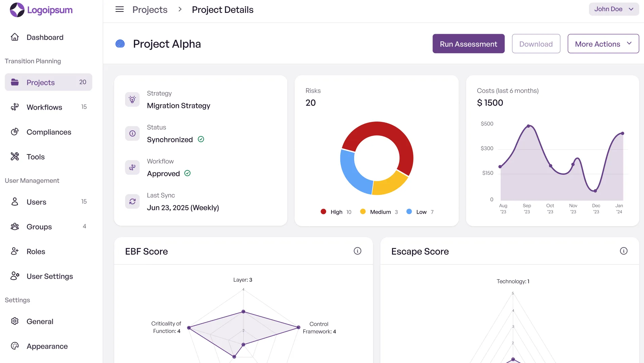Click the Run Assessment button
This screenshot has width=644, height=363.
pos(468,44)
